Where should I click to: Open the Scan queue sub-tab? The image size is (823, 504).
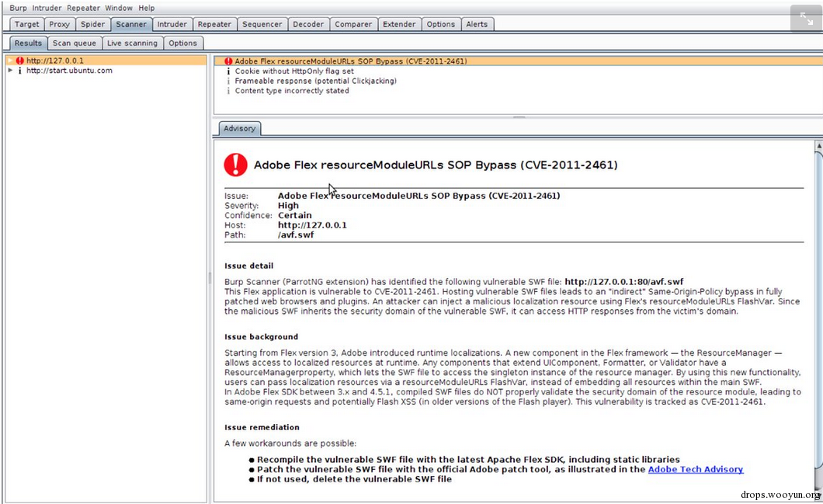point(74,43)
